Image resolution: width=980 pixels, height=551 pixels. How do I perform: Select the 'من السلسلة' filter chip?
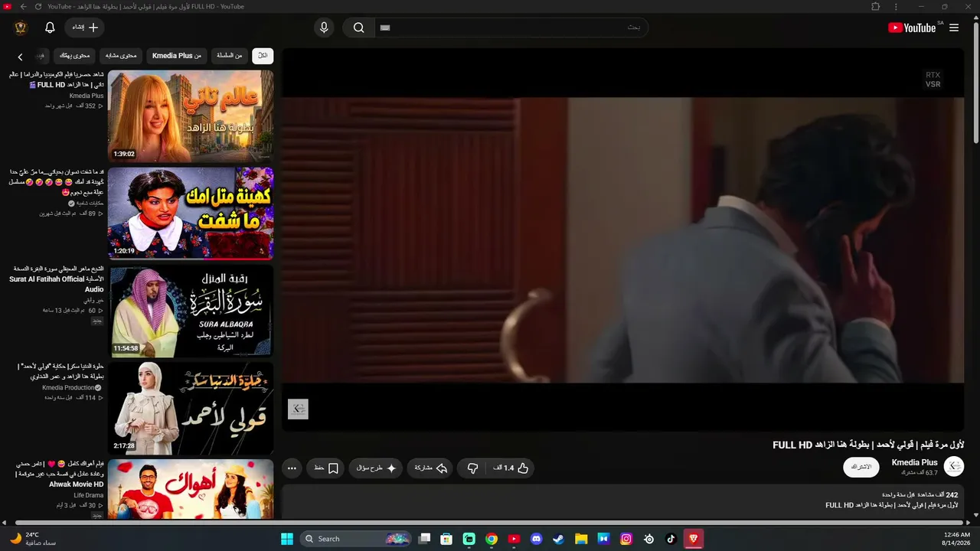[x=230, y=56]
